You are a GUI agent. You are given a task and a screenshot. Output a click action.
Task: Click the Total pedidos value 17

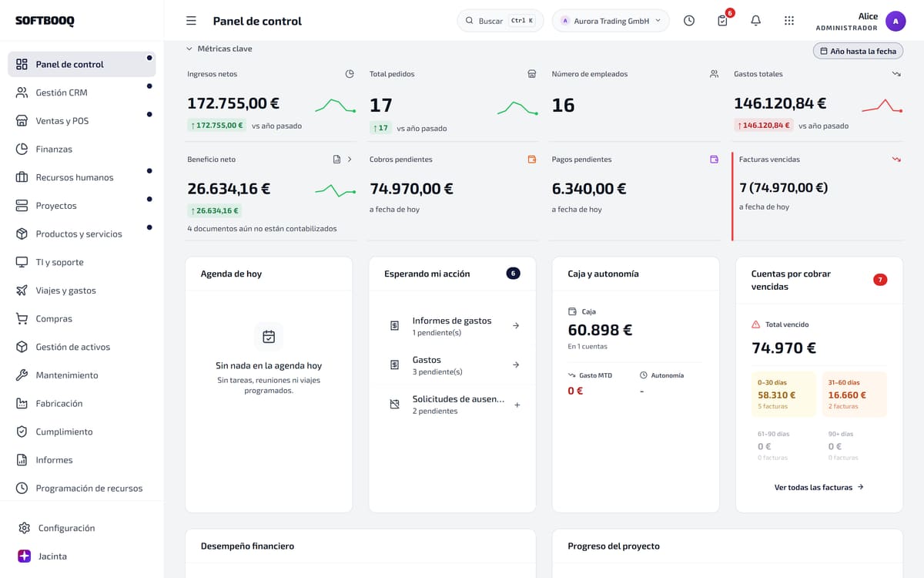(381, 105)
